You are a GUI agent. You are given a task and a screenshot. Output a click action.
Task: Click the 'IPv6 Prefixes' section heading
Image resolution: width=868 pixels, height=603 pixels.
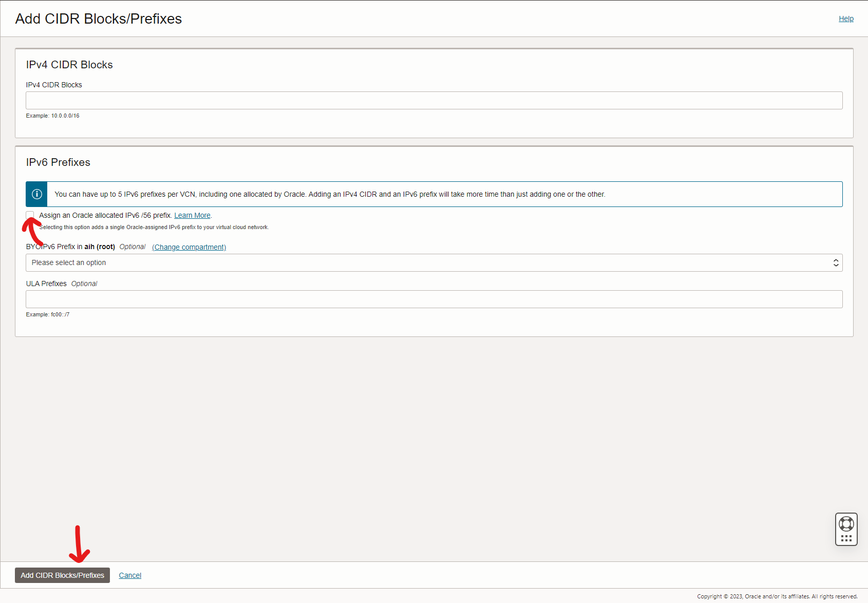tap(58, 162)
